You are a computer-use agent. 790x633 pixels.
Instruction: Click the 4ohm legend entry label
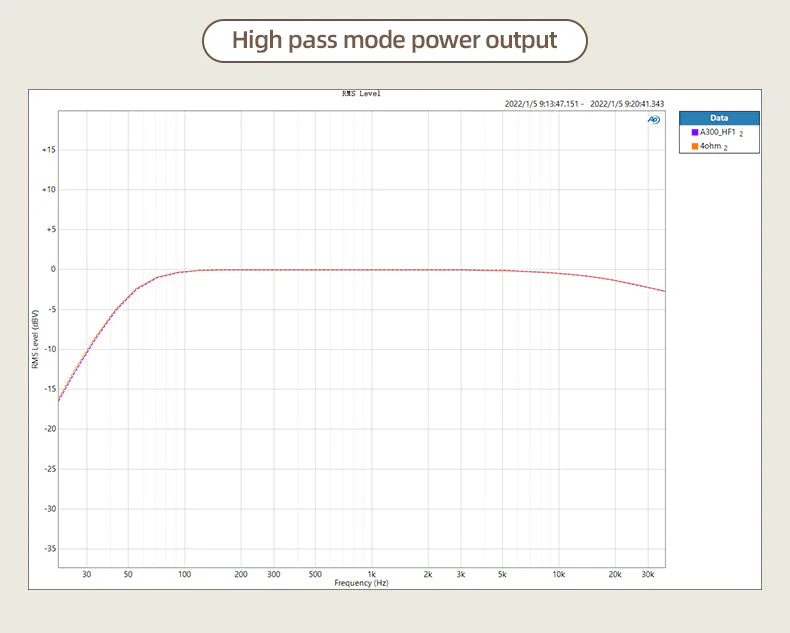pos(710,146)
